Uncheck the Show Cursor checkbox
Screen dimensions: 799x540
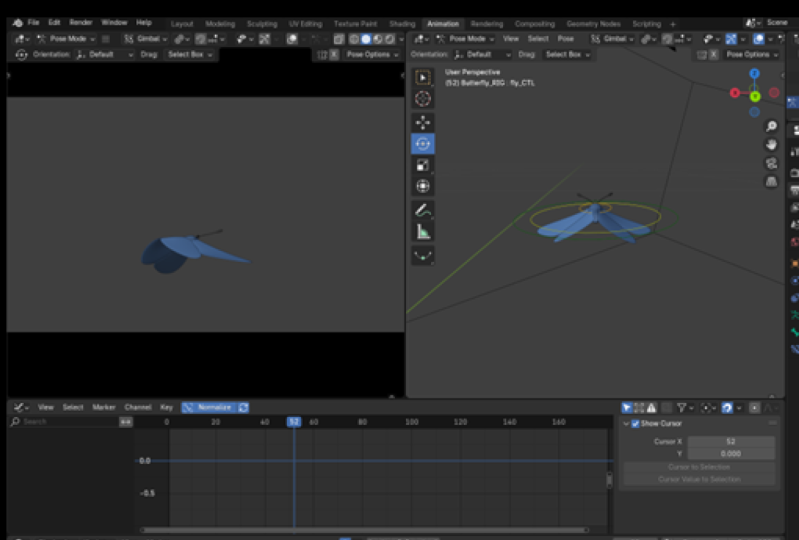(x=635, y=424)
